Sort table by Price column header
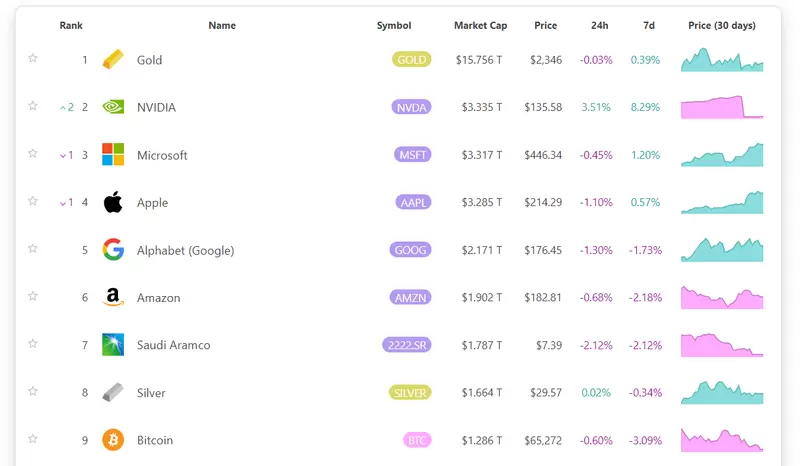Viewport: 800px width, 466px height. 545,25
